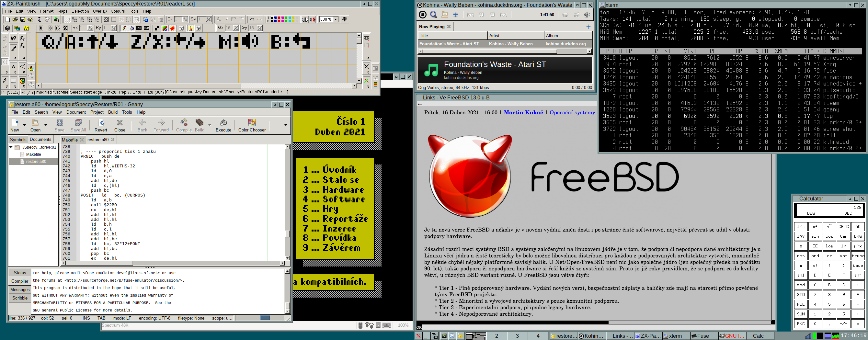Click the volume speaker icon in Audacious

[587, 15]
